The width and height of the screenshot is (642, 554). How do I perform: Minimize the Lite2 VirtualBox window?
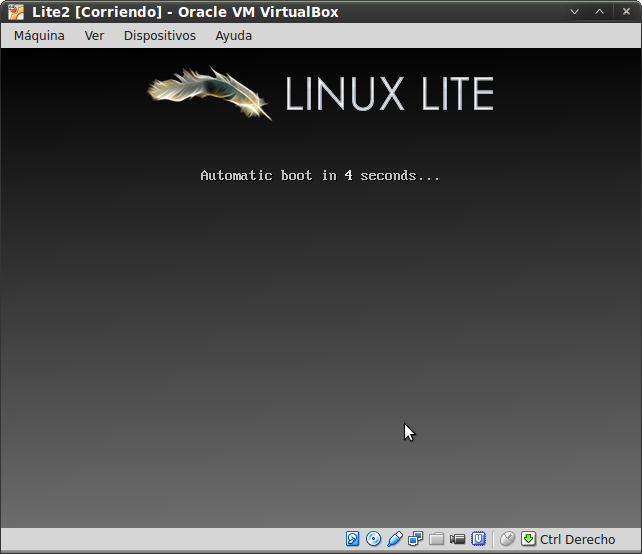coord(575,12)
